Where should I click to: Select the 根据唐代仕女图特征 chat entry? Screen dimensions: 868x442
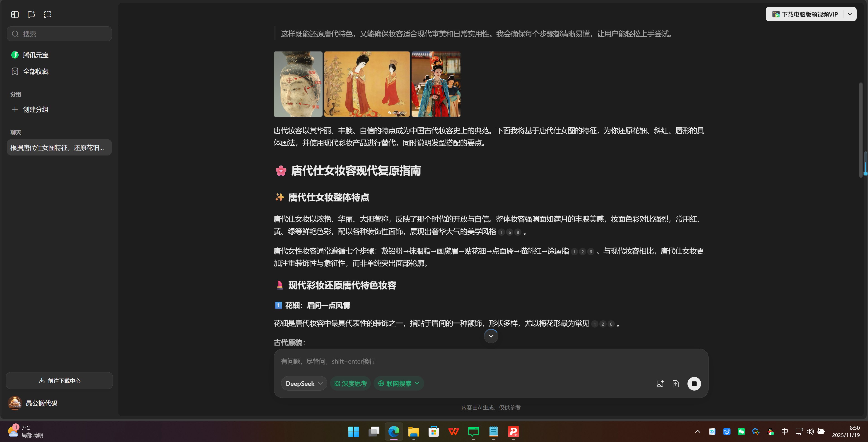tap(59, 147)
